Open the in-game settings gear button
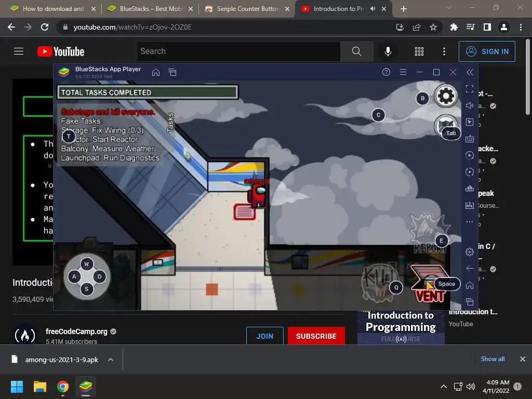Viewport: 532px width, 399px height. [x=446, y=96]
